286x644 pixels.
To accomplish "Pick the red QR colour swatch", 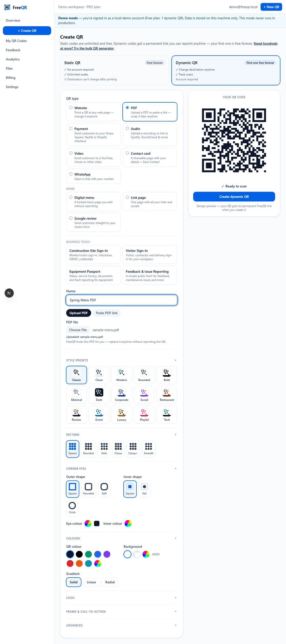I will (x=70, y=563).
